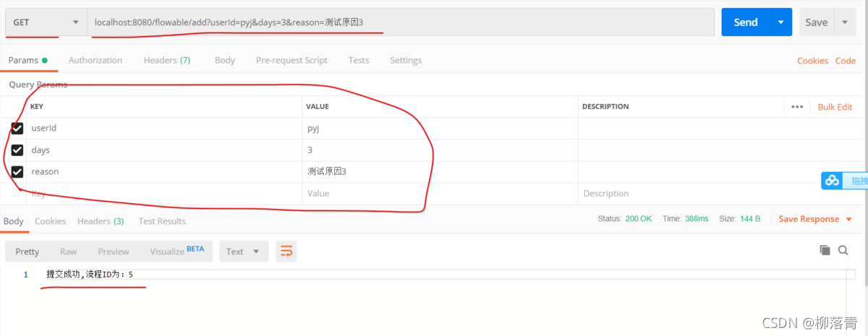Open the Save Response dropdown

[815, 219]
